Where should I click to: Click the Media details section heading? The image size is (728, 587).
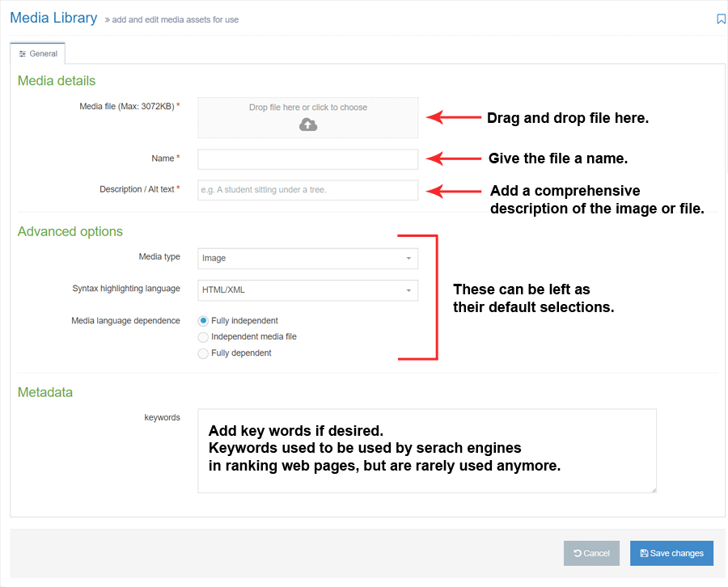pyautogui.click(x=57, y=81)
